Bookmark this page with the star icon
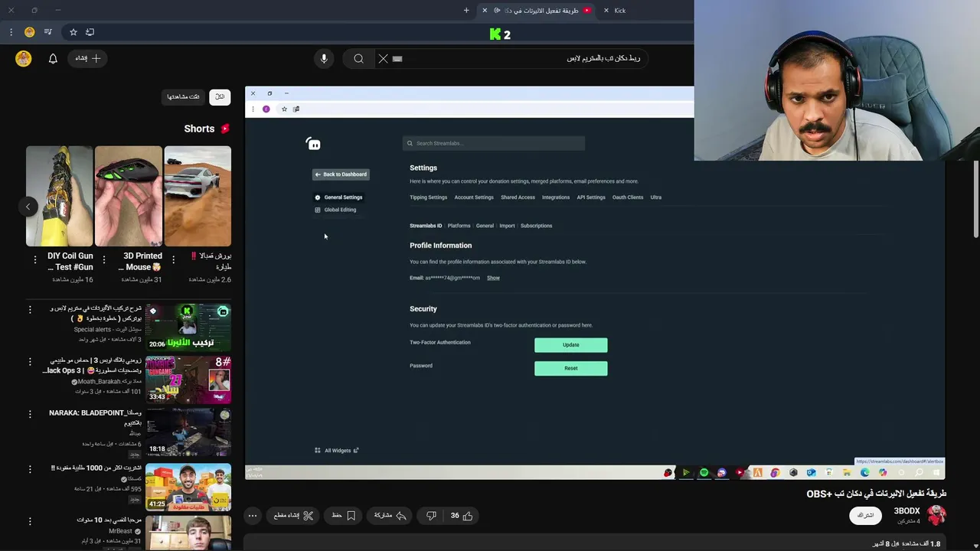The image size is (980, 551). [73, 32]
